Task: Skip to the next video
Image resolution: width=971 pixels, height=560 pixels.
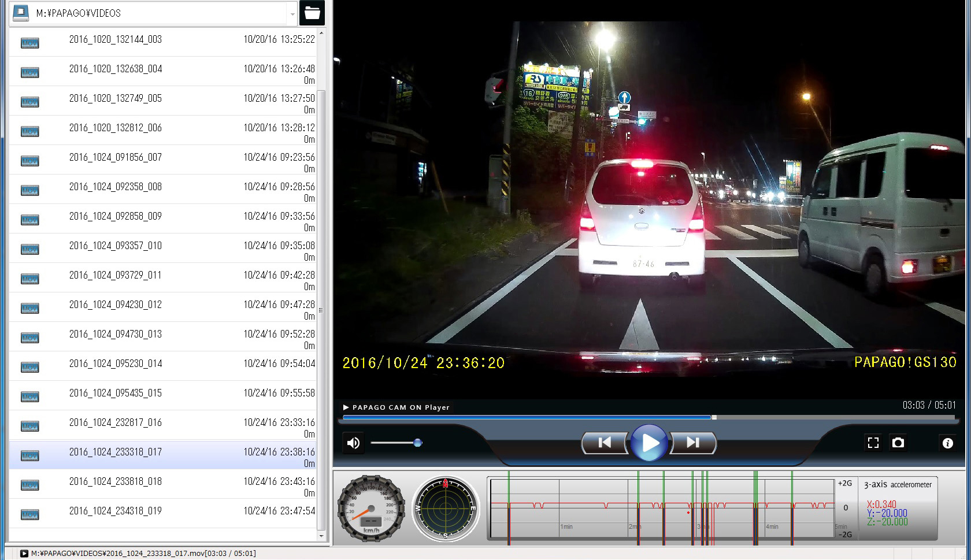Action: [692, 443]
